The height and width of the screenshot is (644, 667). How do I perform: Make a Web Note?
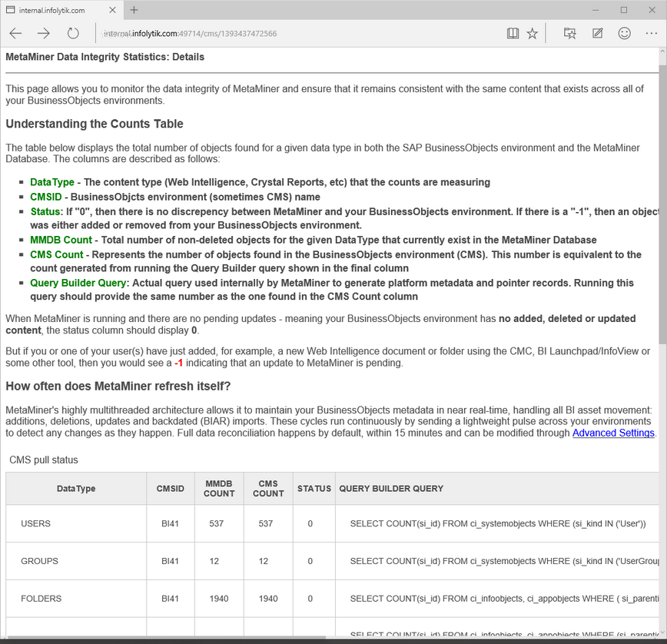click(x=598, y=34)
